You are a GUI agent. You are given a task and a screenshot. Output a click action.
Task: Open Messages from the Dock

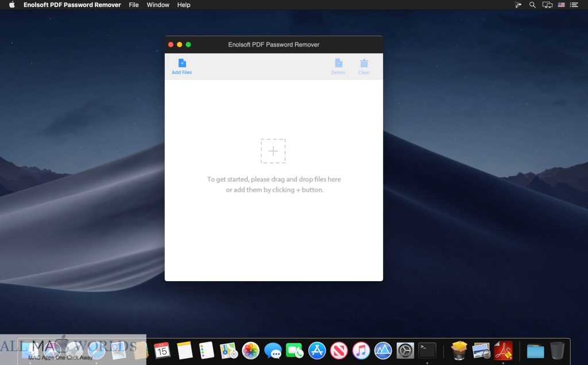pos(273,351)
